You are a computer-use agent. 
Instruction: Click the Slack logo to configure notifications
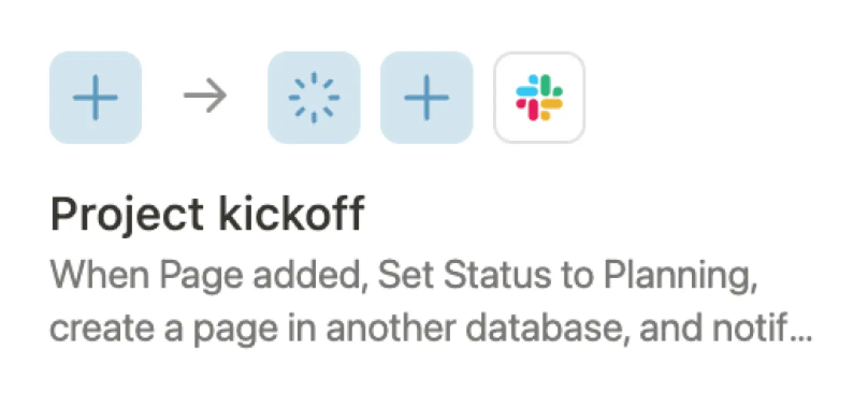(539, 97)
